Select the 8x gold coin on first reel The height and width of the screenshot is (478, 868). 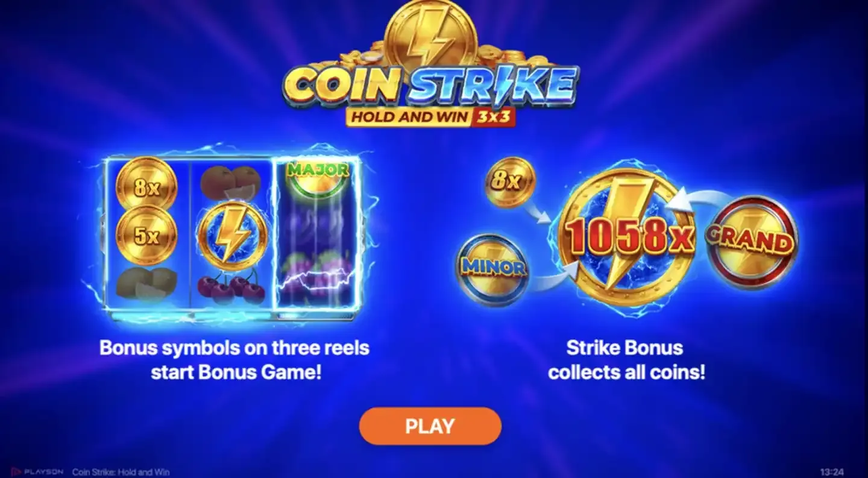click(146, 187)
